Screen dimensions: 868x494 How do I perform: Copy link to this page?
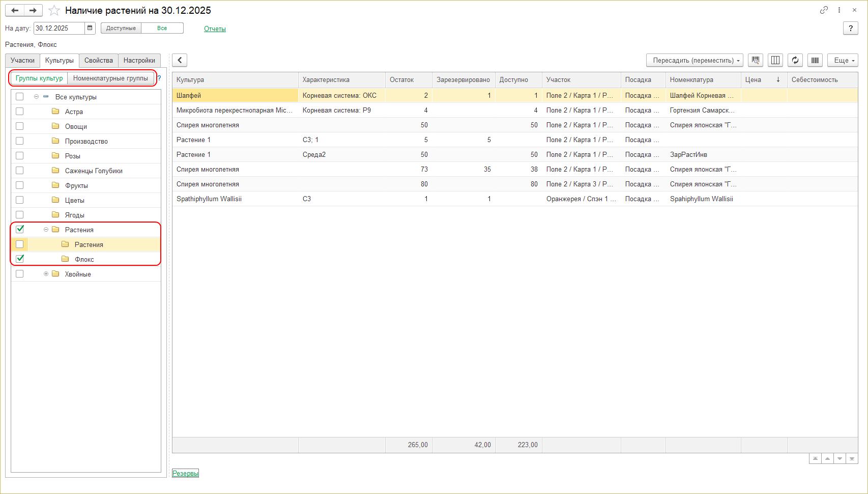(x=824, y=10)
